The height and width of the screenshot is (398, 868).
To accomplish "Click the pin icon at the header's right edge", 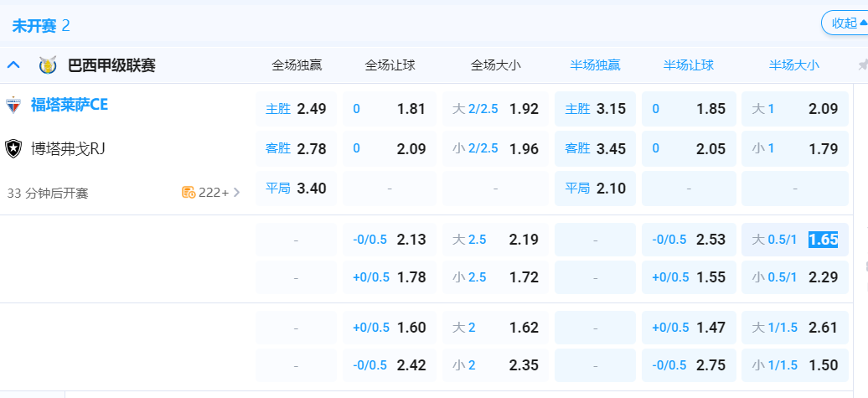I will tap(863, 65).
